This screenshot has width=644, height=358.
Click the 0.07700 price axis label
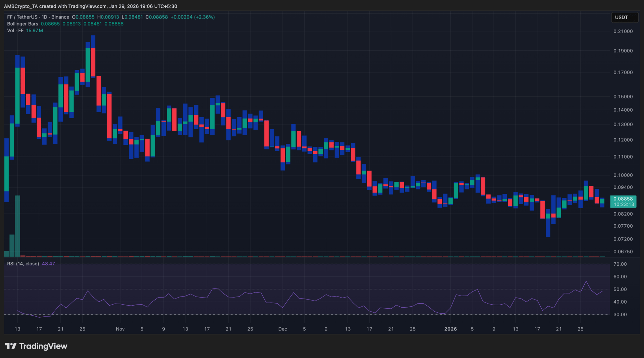[x=623, y=226]
